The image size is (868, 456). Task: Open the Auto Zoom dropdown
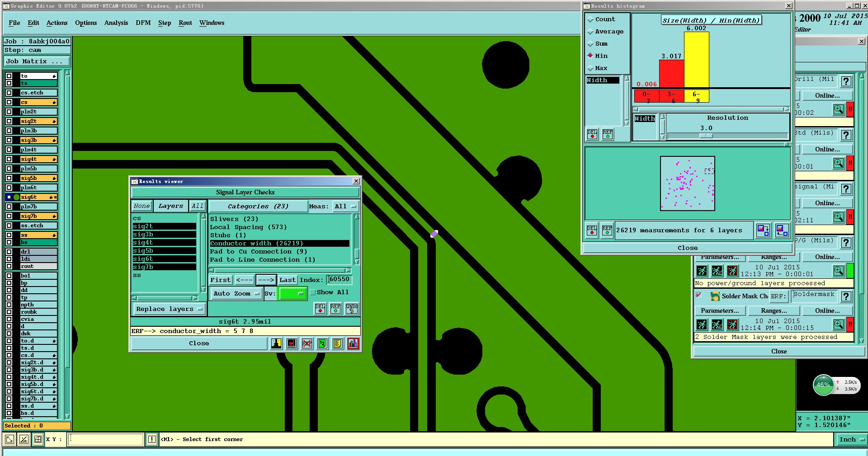pyautogui.click(x=236, y=294)
